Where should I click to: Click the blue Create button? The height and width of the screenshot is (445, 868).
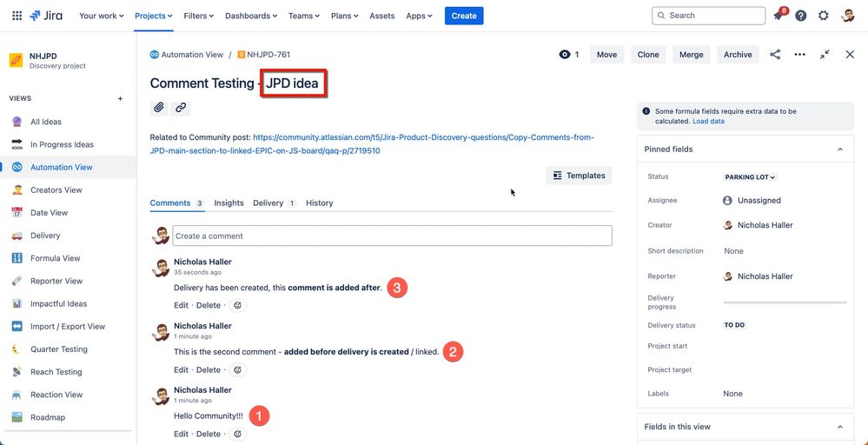(464, 16)
